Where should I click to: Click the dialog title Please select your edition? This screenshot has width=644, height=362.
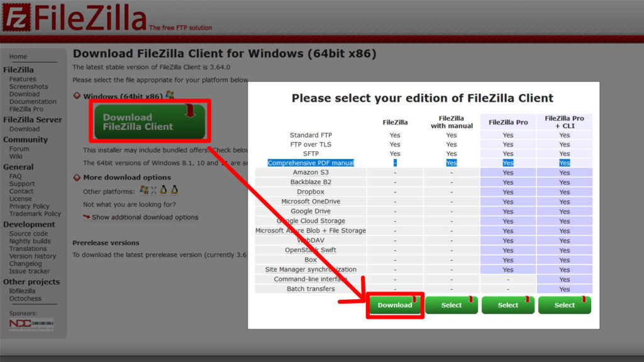(x=423, y=98)
